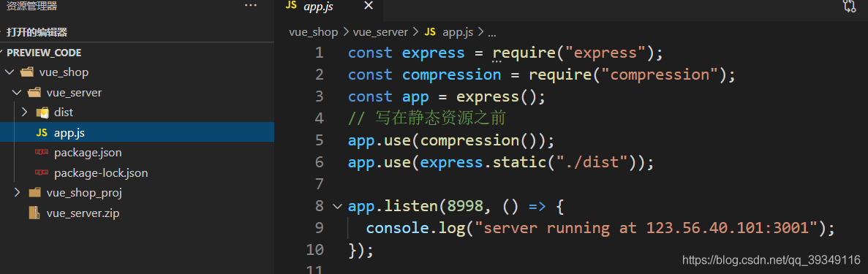Click the npm icon beside package-lock.json
The image size is (868, 274).
tap(42, 172)
